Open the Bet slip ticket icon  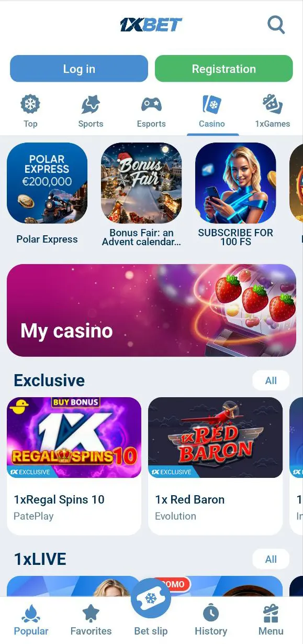[x=151, y=598]
